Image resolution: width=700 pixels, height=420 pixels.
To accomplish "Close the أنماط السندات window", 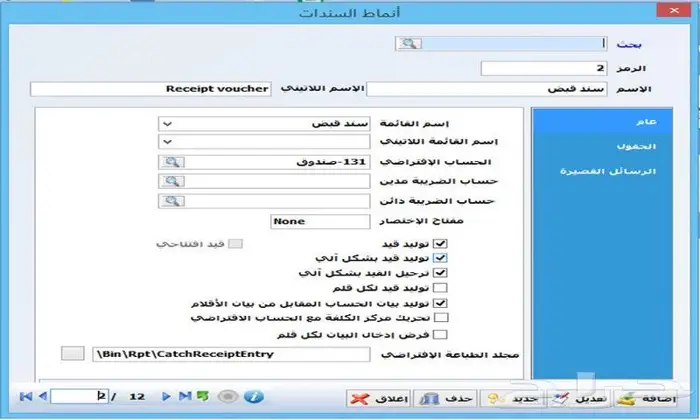I will point(673,10).
